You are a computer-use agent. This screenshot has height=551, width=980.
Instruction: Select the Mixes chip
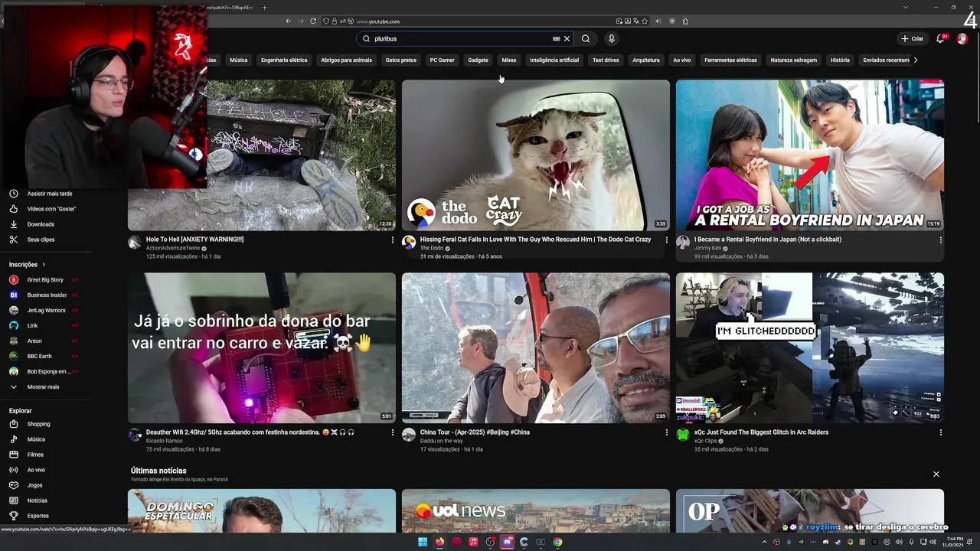coord(509,60)
